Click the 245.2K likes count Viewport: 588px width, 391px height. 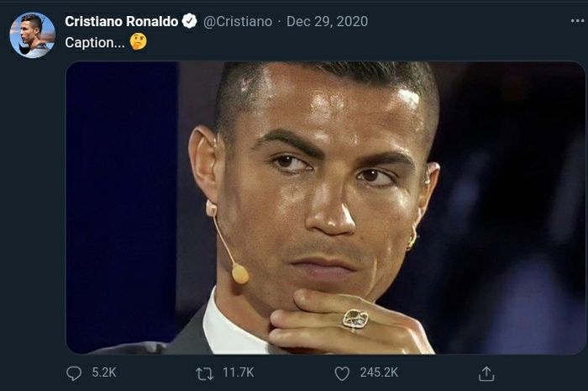click(x=378, y=373)
